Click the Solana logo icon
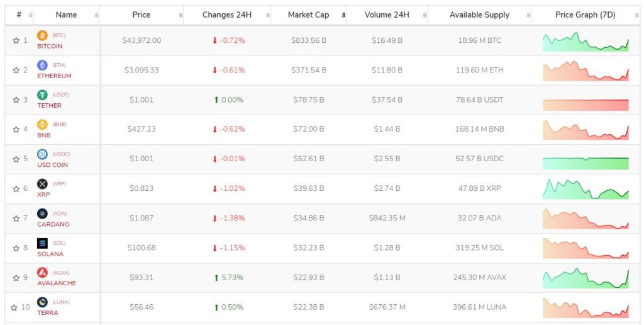The image size is (644, 325). click(42, 242)
